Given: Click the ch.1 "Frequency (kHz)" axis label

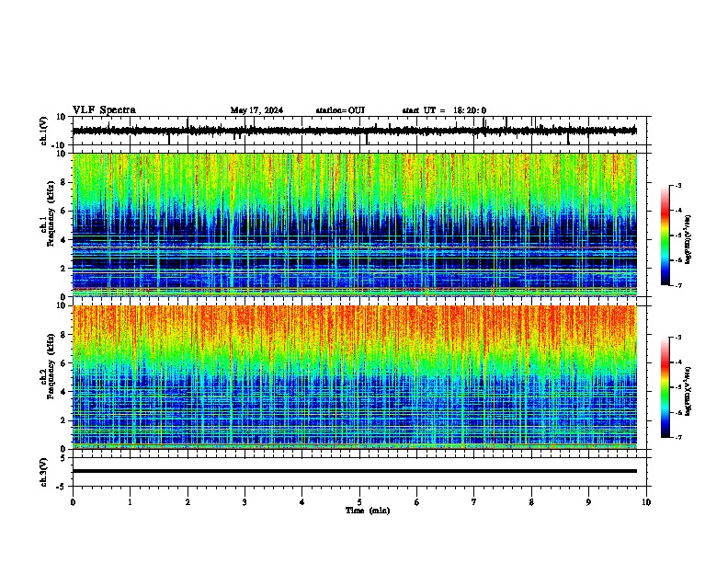Looking at the screenshot, I should [x=51, y=214].
